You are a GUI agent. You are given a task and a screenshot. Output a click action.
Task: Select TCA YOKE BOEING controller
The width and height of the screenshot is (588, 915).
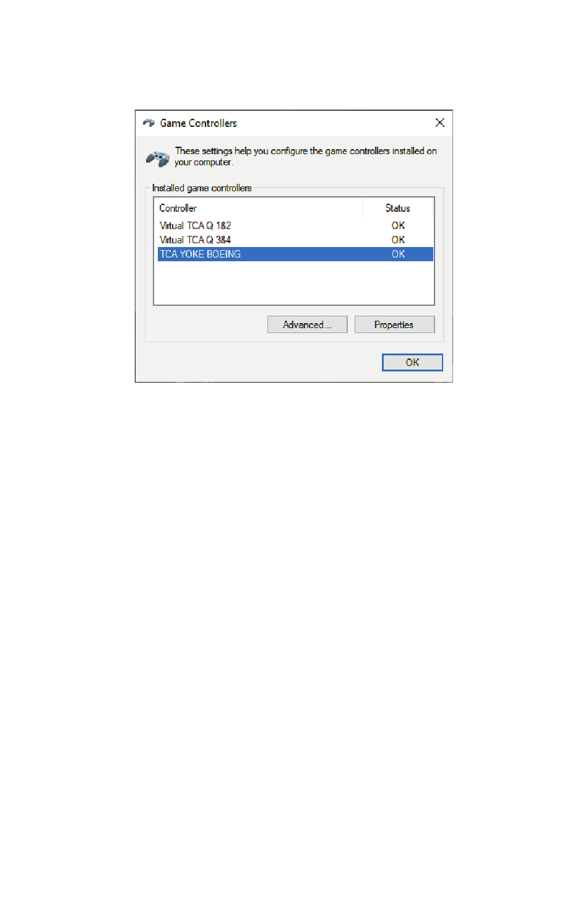click(x=295, y=254)
